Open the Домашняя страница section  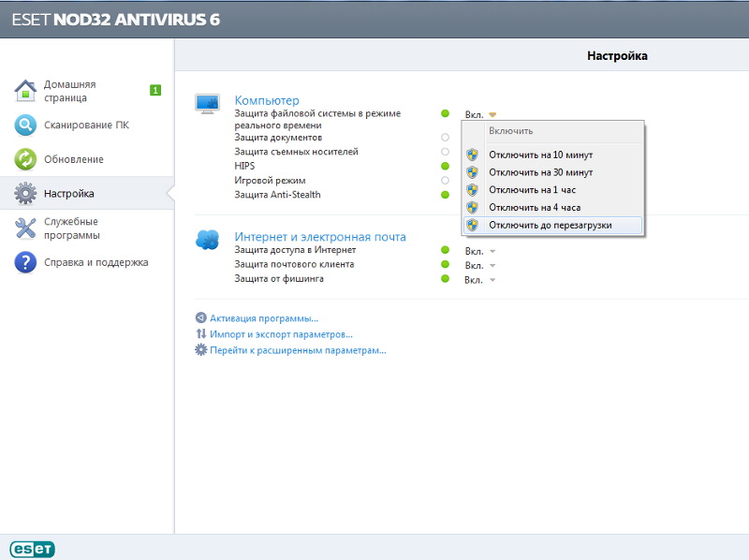(x=87, y=91)
